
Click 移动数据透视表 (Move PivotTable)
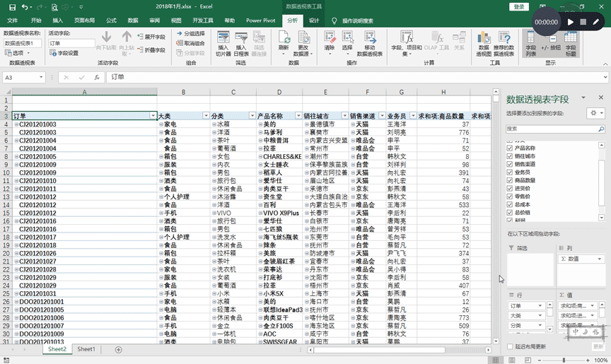(369, 44)
